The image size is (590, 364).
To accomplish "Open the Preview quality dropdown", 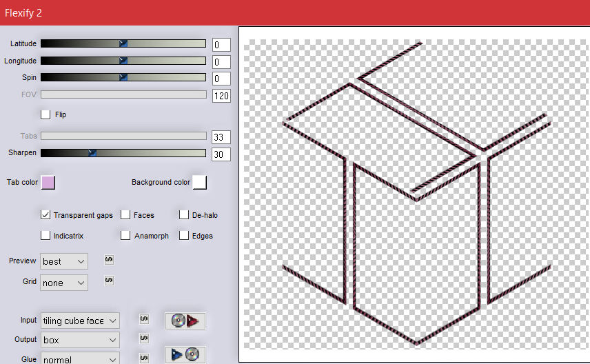I will pyautogui.click(x=64, y=261).
